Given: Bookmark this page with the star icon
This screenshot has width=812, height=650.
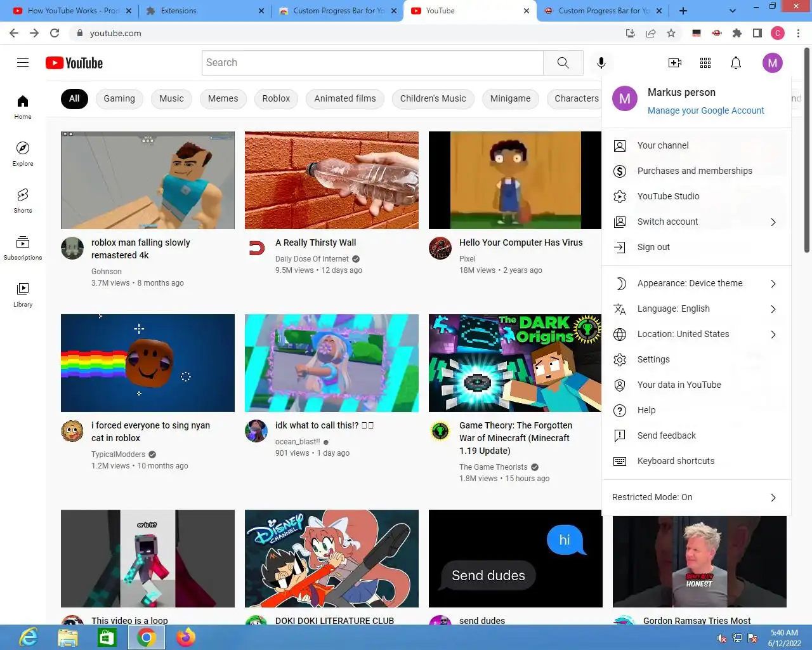Looking at the screenshot, I should [x=671, y=33].
